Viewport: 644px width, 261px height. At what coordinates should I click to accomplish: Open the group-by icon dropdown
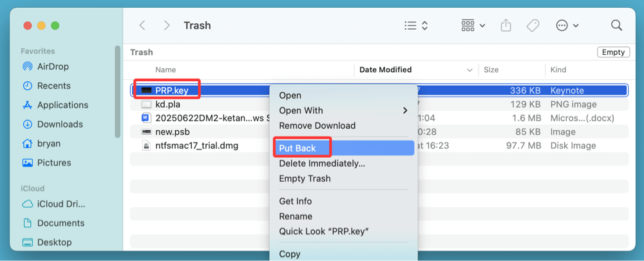[473, 26]
